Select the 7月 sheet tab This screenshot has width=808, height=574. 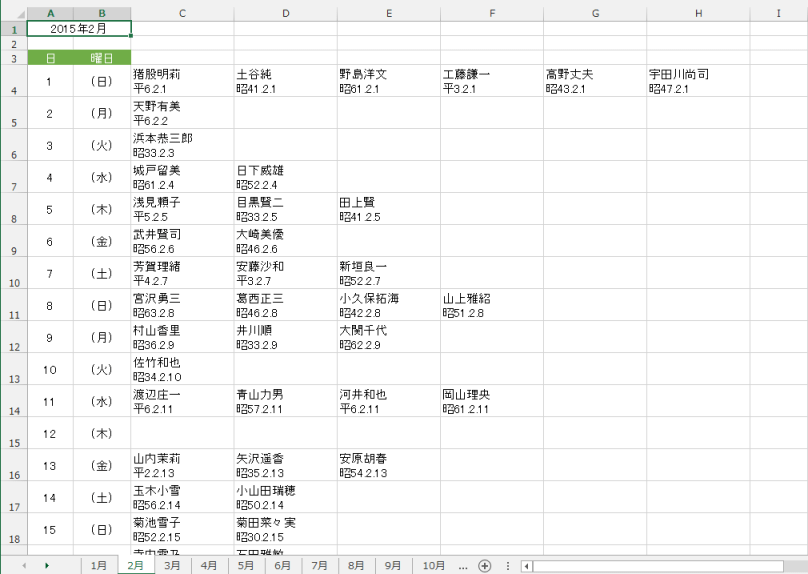coord(319,565)
